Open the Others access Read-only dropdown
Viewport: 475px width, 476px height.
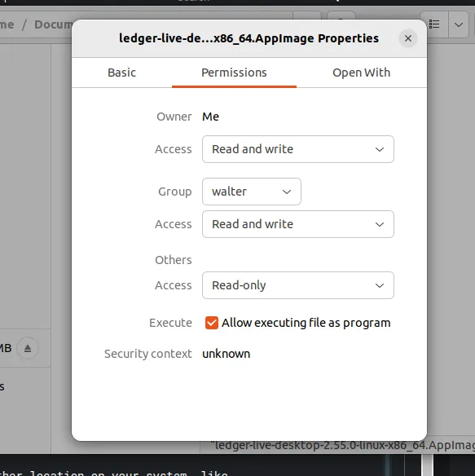point(298,285)
